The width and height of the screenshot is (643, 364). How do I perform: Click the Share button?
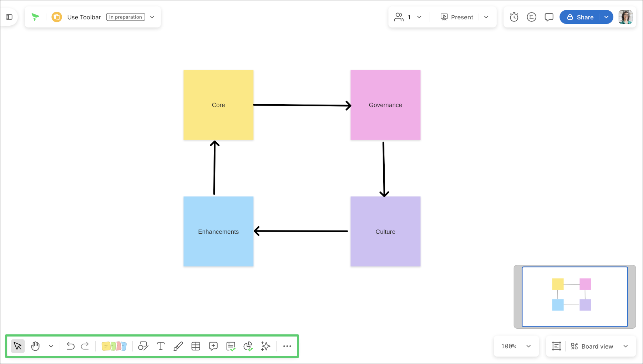[581, 17]
